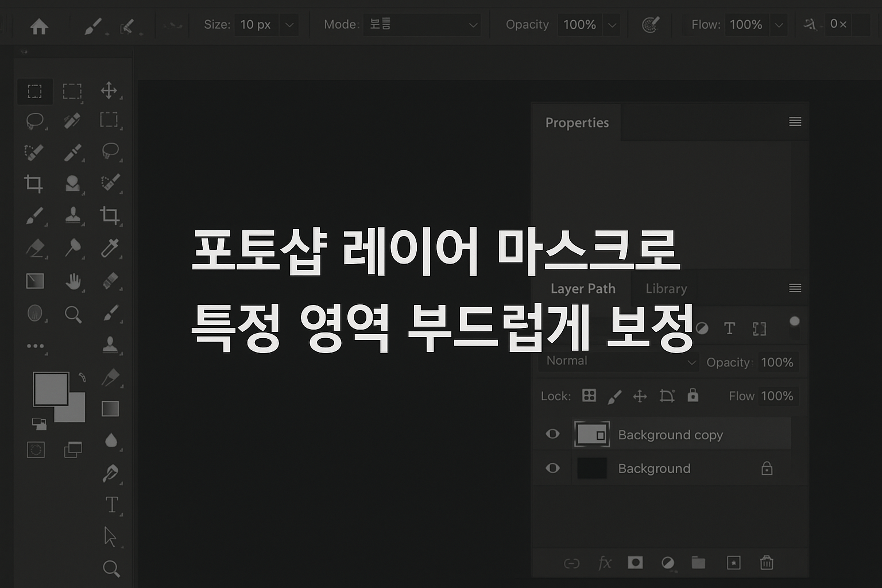Delete layer with the trash icon

pos(767,563)
